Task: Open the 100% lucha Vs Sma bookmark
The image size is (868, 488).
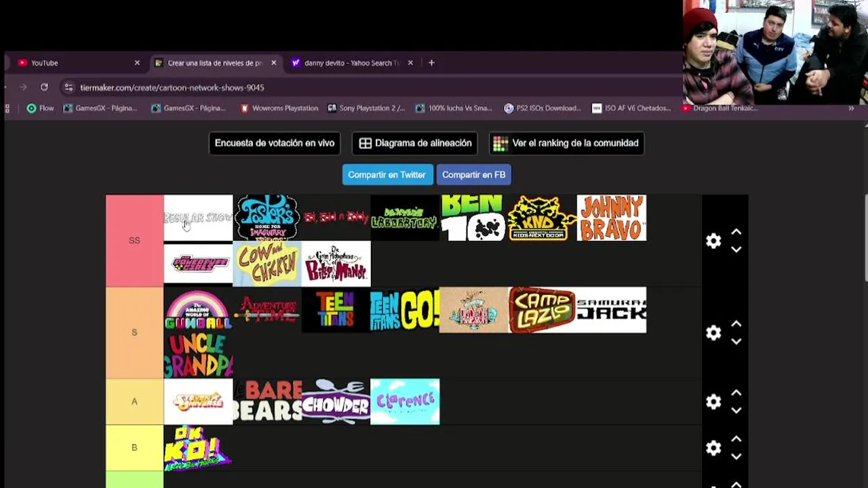Action: click(454, 108)
